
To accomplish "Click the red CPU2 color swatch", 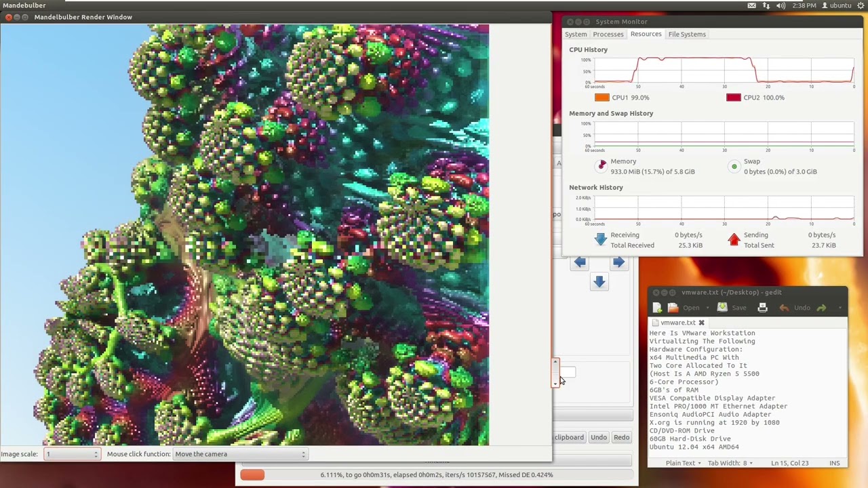I will [733, 98].
